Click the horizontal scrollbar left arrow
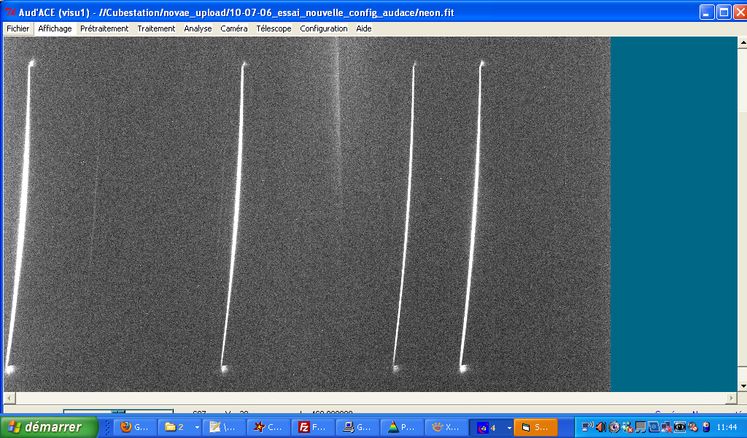This screenshot has width=747, height=438. [9, 397]
